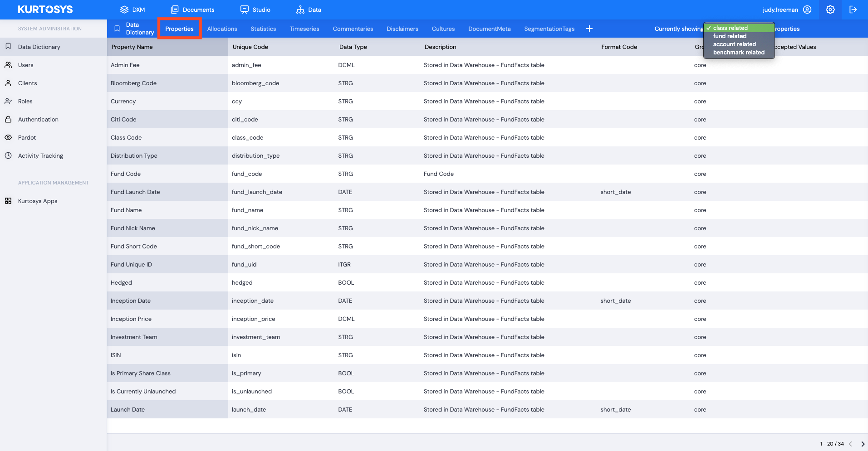The width and height of the screenshot is (868, 451).
Task: Click the Kurtosys logo
Action: tap(45, 9)
